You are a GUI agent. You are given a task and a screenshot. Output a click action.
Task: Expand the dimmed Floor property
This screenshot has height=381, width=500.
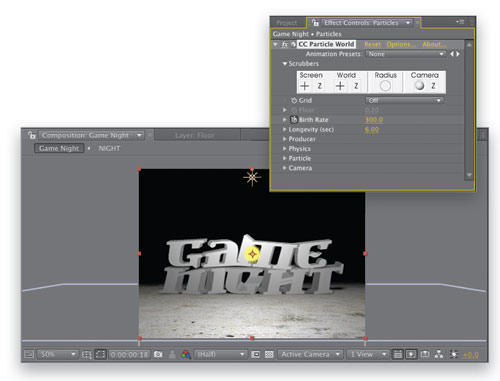(285, 110)
